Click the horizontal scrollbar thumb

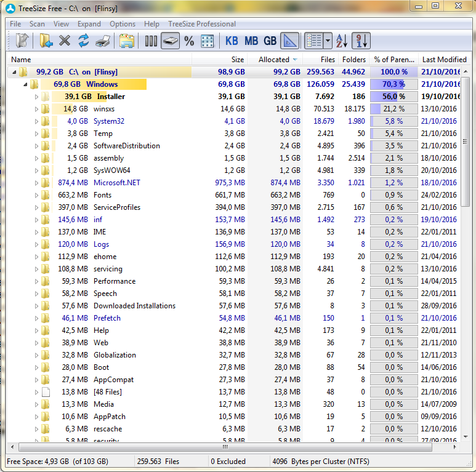click(225, 447)
